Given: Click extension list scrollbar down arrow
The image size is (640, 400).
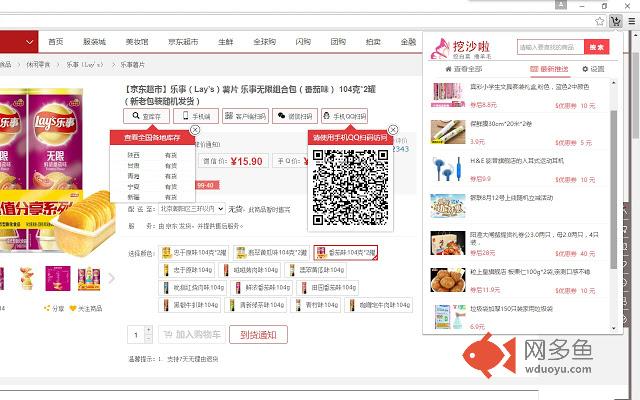Looking at the screenshot, I should coord(613,328).
